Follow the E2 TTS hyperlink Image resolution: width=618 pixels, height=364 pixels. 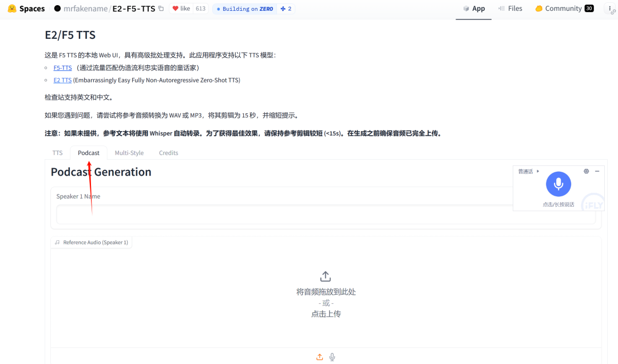(62, 80)
